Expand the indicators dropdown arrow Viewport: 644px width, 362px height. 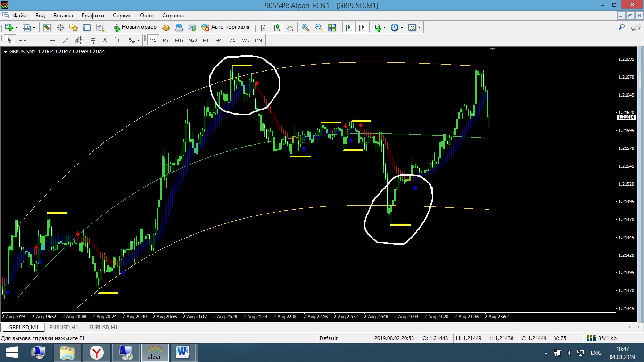(x=385, y=27)
